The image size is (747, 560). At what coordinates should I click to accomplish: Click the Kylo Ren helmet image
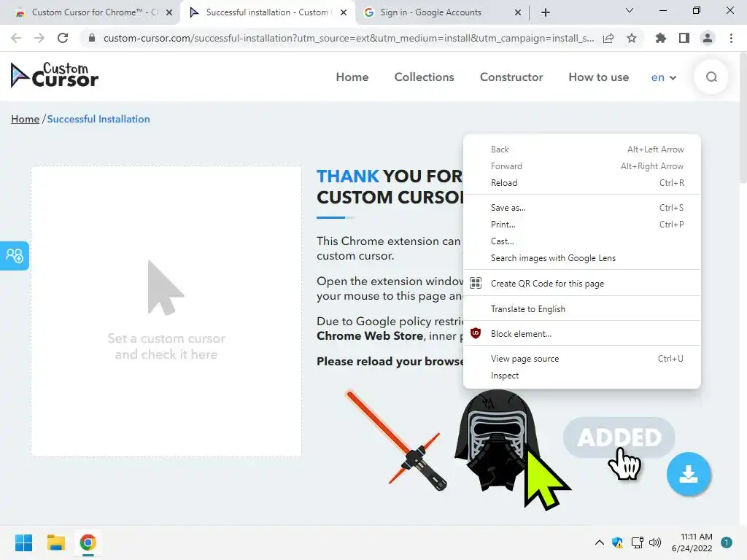[498, 440]
